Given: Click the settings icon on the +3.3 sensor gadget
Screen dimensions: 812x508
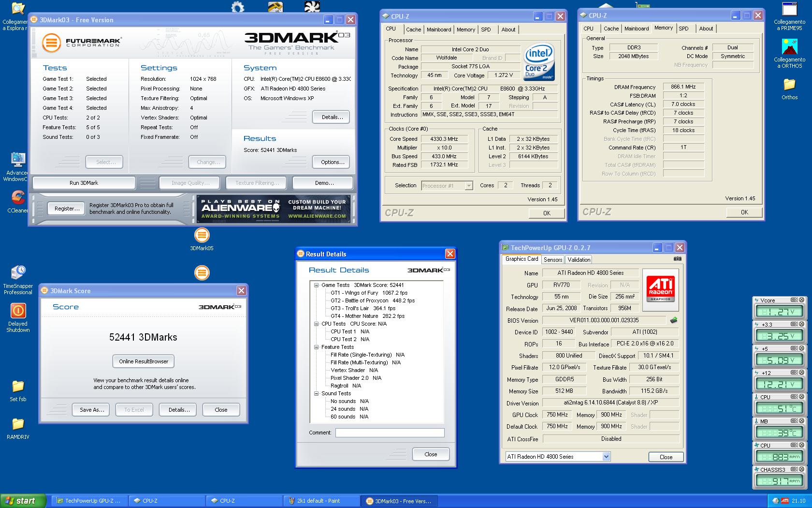Looking at the screenshot, I should click(794, 324).
